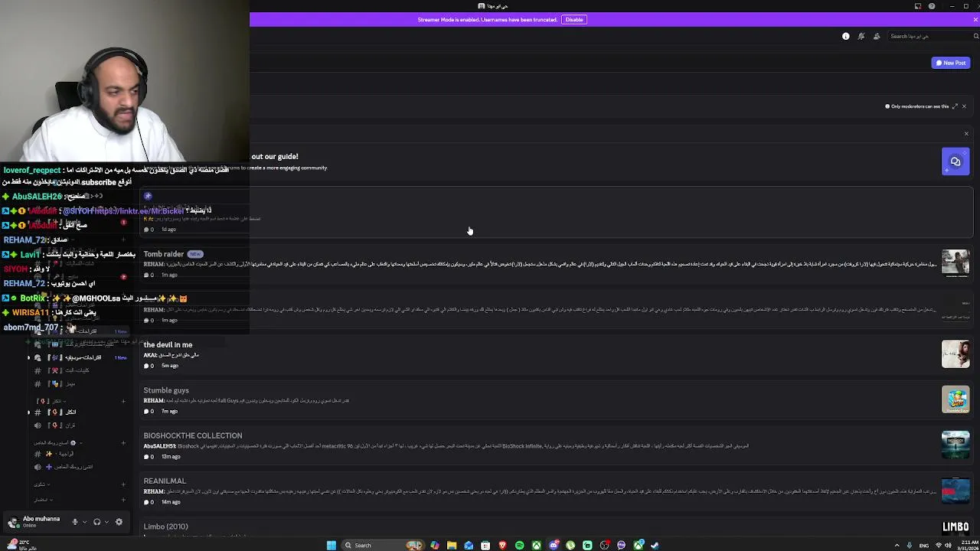This screenshot has width=980, height=551.
Task: Open notification settings bell icon
Action: click(861, 36)
